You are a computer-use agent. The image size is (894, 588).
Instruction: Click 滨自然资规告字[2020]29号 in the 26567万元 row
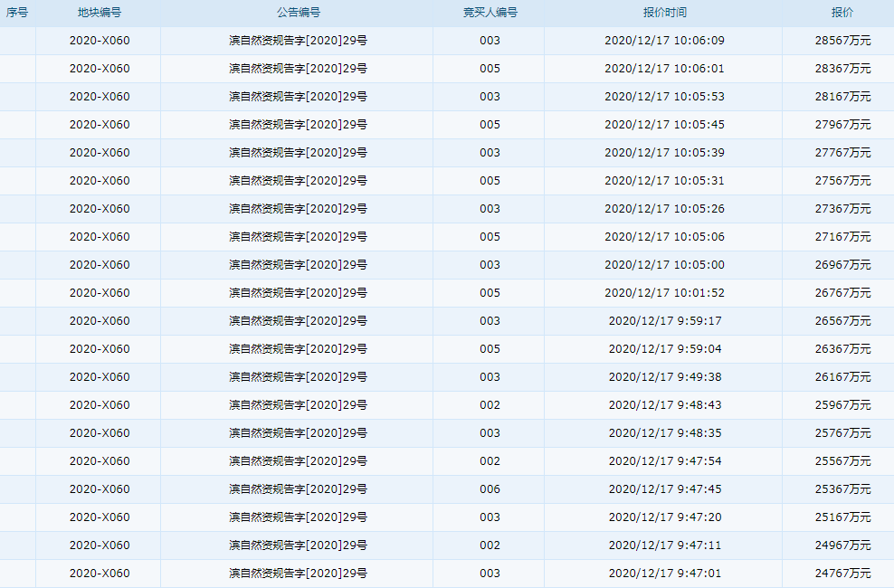299,321
